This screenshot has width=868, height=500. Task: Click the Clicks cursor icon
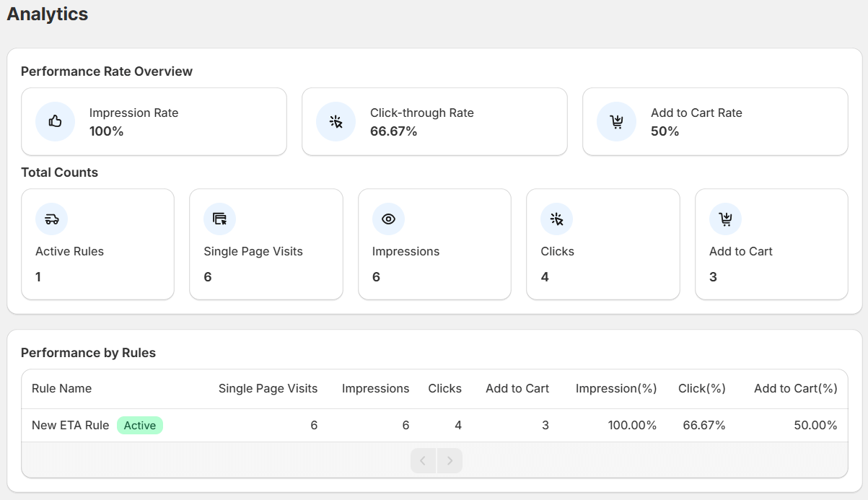point(556,219)
